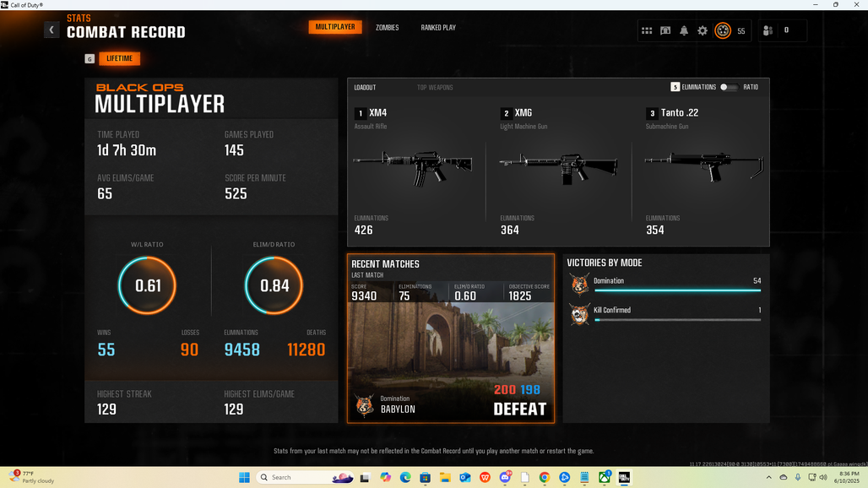Select the Top Weapons tab
868x488 pixels.
pos(435,88)
